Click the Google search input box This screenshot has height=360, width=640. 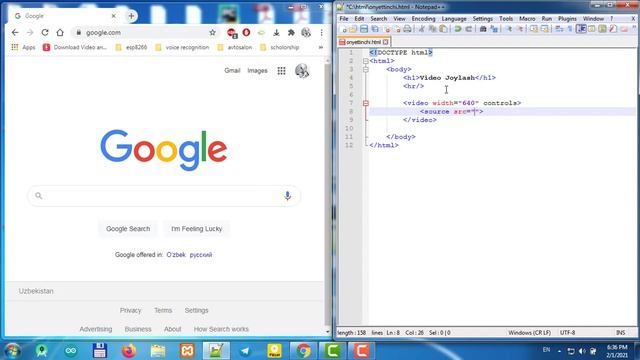pyautogui.click(x=164, y=196)
